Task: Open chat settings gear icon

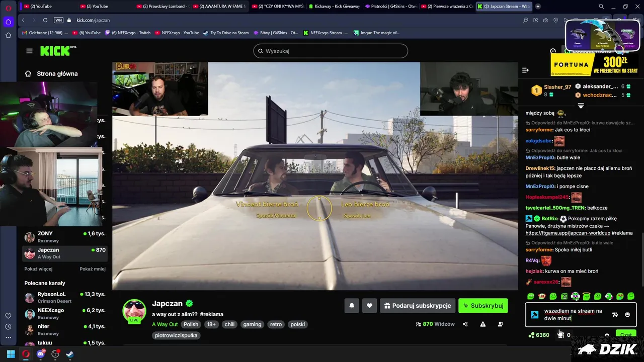Action: [607, 335]
